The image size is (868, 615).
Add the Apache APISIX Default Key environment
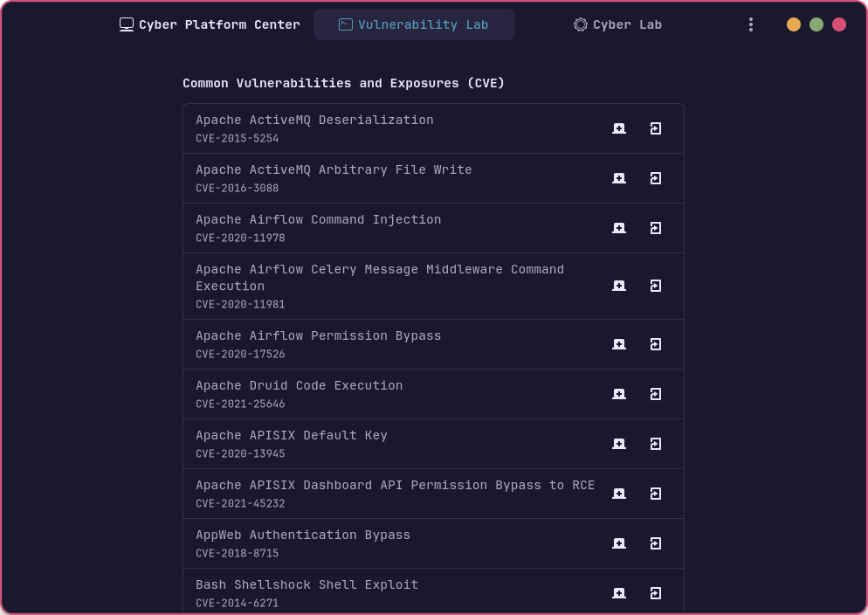coord(619,444)
